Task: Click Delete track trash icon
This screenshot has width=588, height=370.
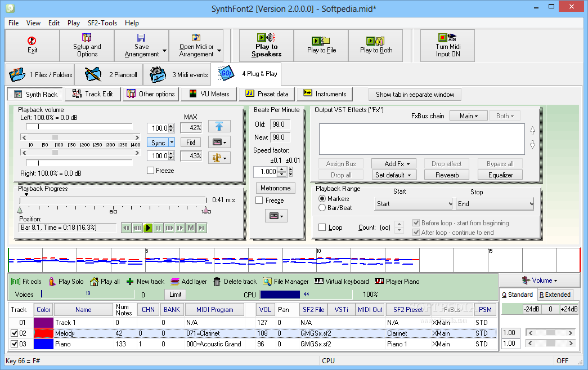Action: coord(217,282)
